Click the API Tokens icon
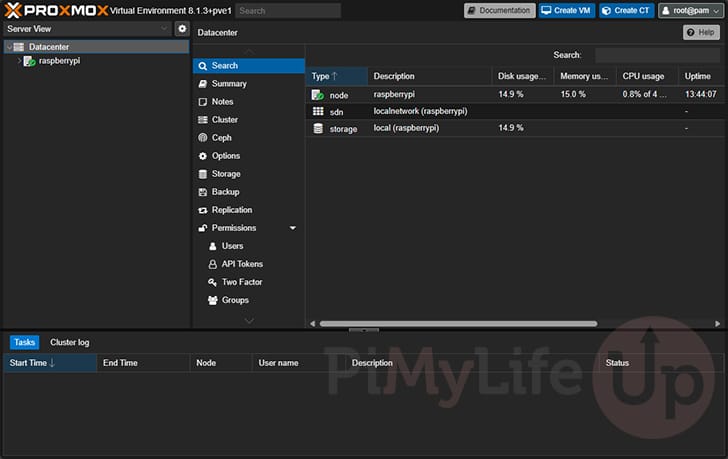728x459 pixels. coord(213,264)
